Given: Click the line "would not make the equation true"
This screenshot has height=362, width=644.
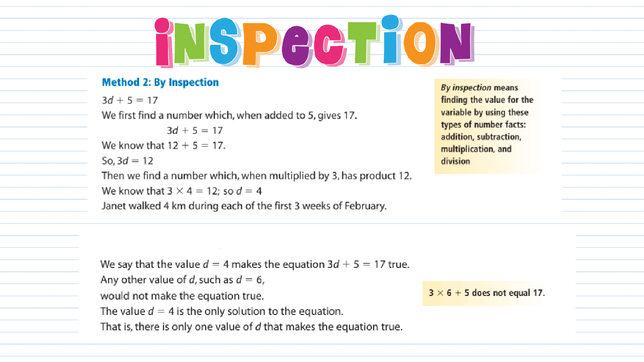Looking at the screenshot, I should [182, 296].
